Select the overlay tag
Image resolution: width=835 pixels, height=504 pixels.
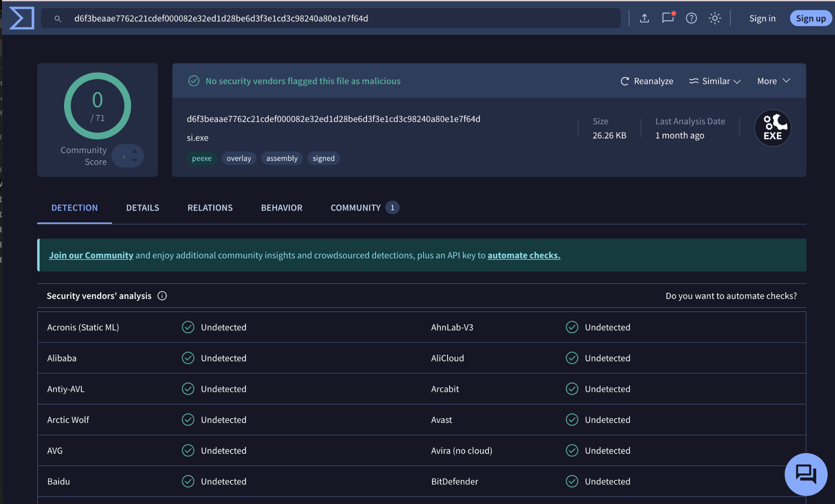pos(239,158)
